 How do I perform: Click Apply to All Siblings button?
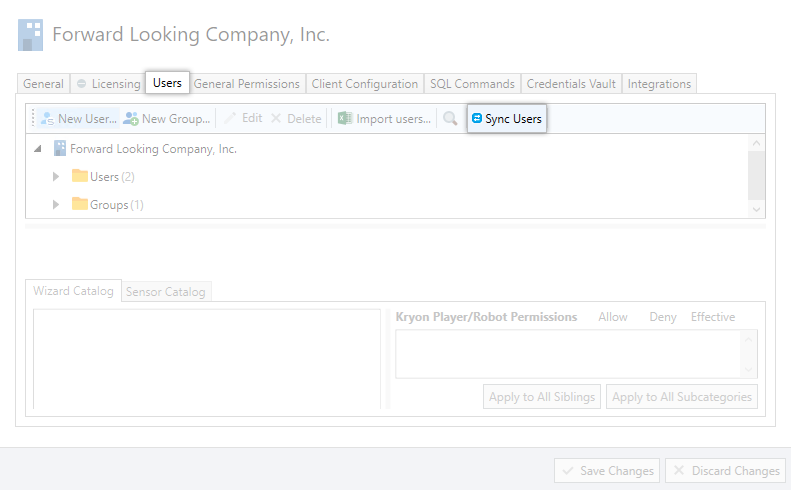[x=542, y=397]
